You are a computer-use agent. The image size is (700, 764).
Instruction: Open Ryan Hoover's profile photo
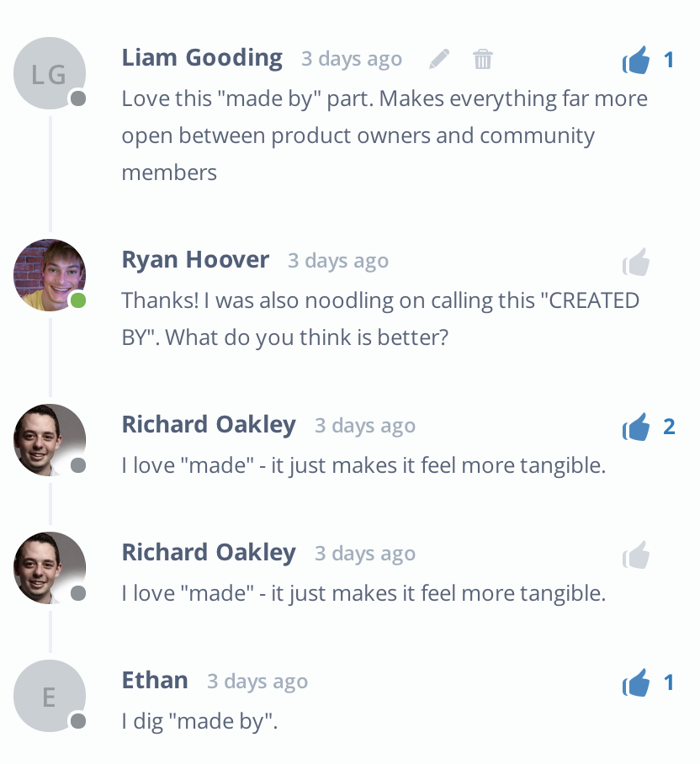pos(50,275)
